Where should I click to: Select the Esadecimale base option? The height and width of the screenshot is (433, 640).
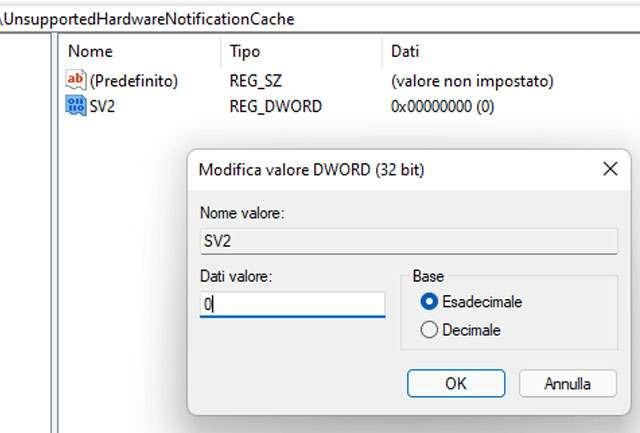(430, 301)
